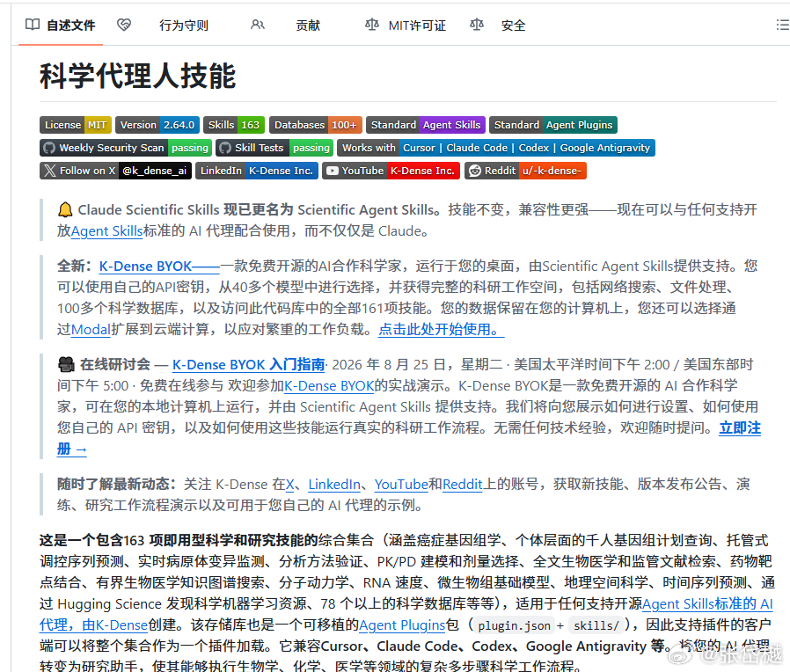Click the Standard Agent Skills badge

pos(426,125)
